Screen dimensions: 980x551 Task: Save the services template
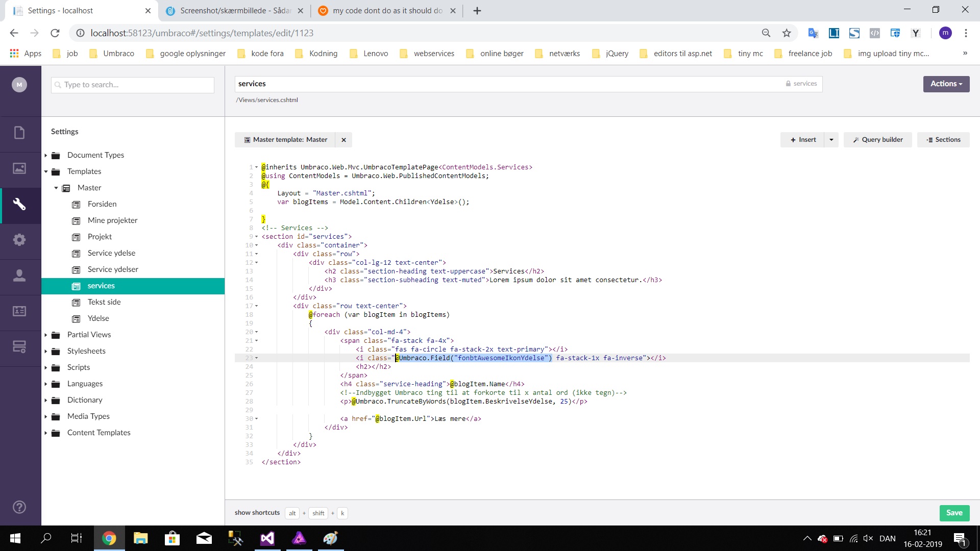(x=954, y=513)
